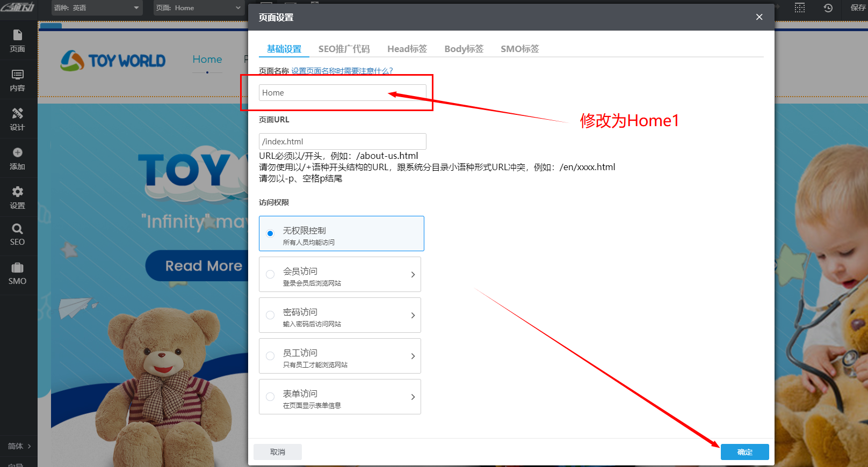Image resolution: width=868 pixels, height=467 pixels.
Task: Click the 确定 confirm button
Action: click(x=744, y=452)
